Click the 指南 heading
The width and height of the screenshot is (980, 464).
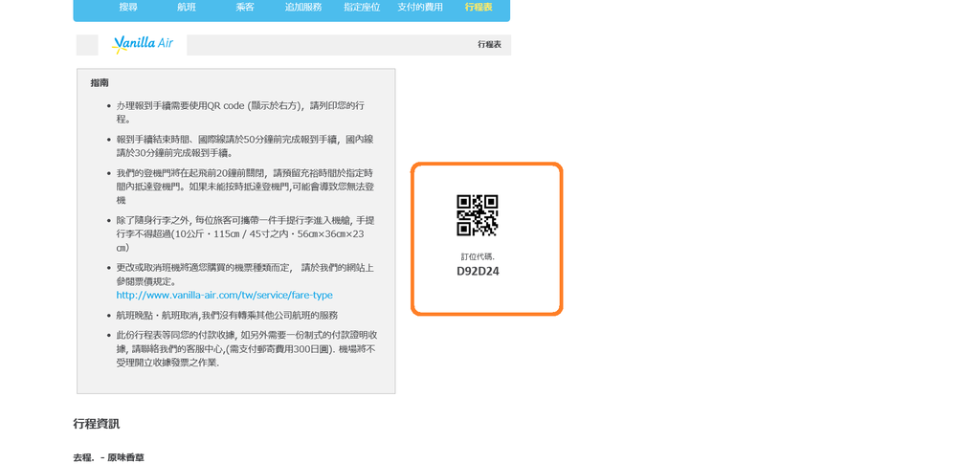coord(100,82)
